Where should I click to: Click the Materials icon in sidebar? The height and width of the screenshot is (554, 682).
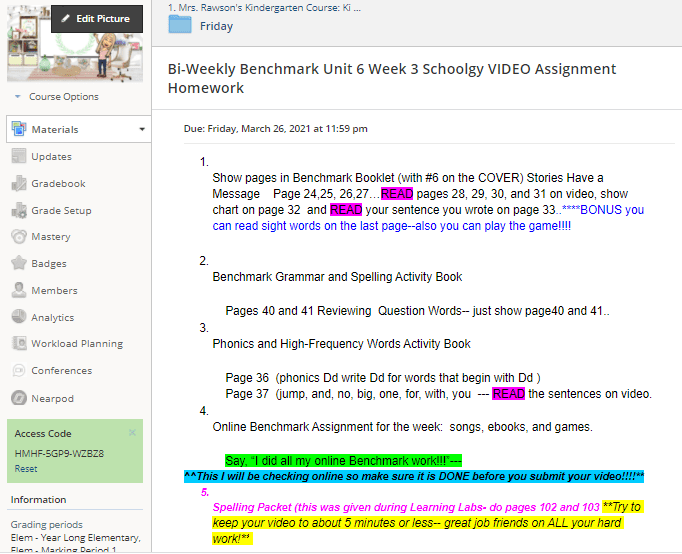pyautogui.click(x=19, y=129)
